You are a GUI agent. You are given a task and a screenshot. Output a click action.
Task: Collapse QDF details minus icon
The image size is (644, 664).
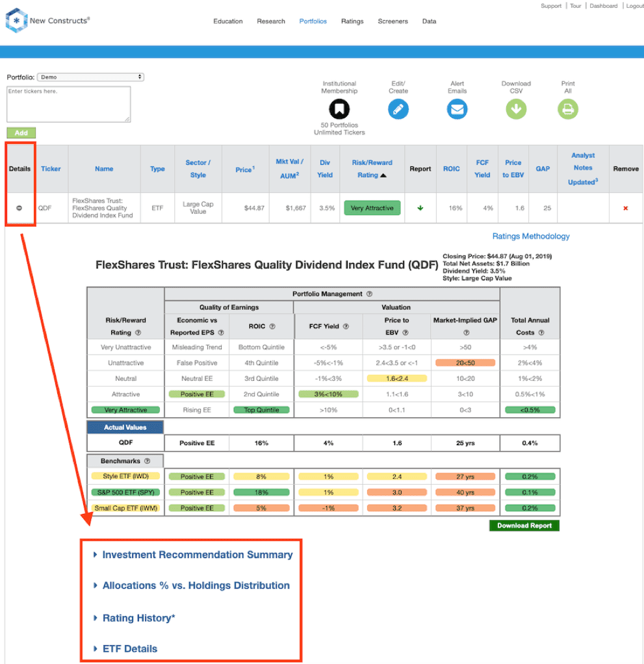(19, 208)
